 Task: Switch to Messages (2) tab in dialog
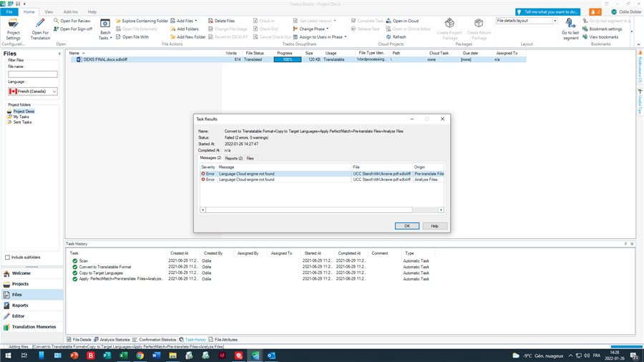[x=210, y=158]
